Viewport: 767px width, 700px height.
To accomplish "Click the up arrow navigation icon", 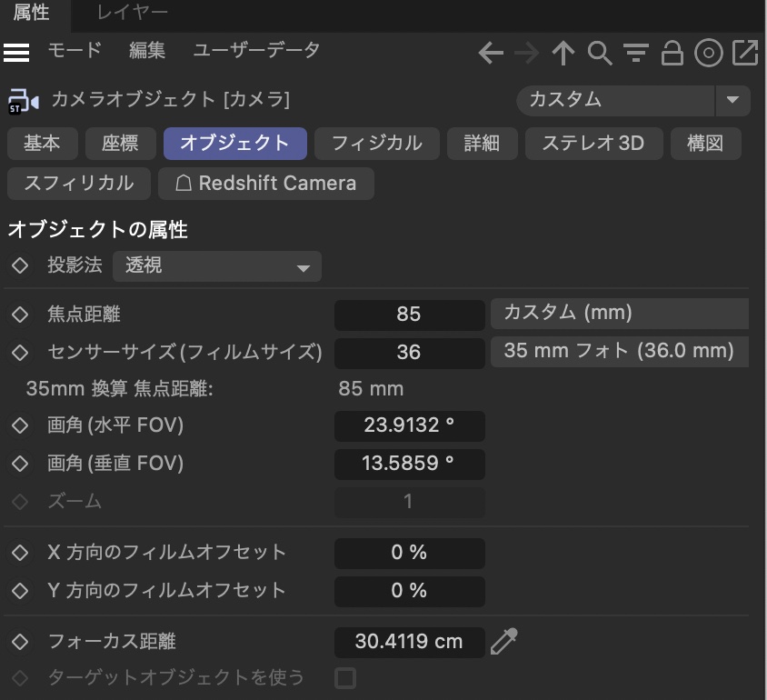I will pyautogui.click(x=563, y=54).
